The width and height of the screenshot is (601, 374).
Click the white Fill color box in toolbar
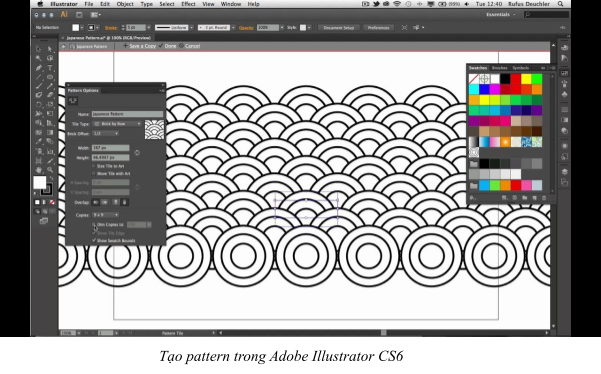coord(39,182)
